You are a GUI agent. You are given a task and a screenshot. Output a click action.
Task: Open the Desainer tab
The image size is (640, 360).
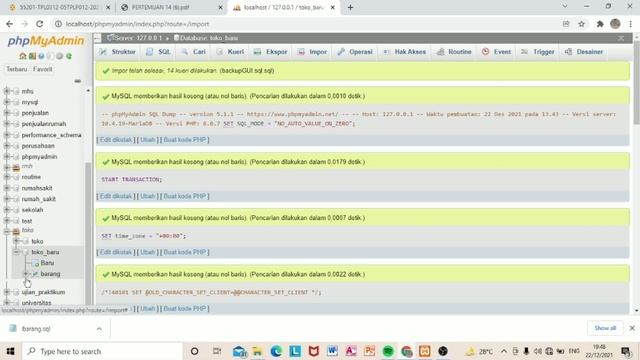584,52
